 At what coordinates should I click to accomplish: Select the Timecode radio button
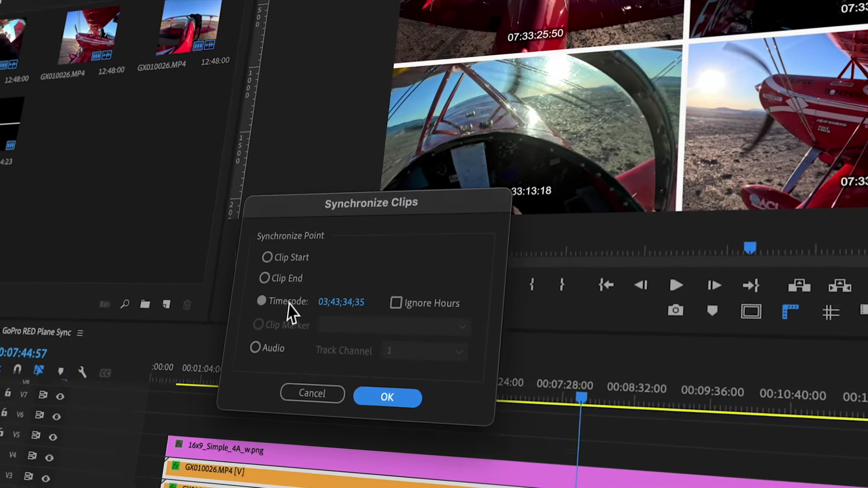(x=261, y=300)
